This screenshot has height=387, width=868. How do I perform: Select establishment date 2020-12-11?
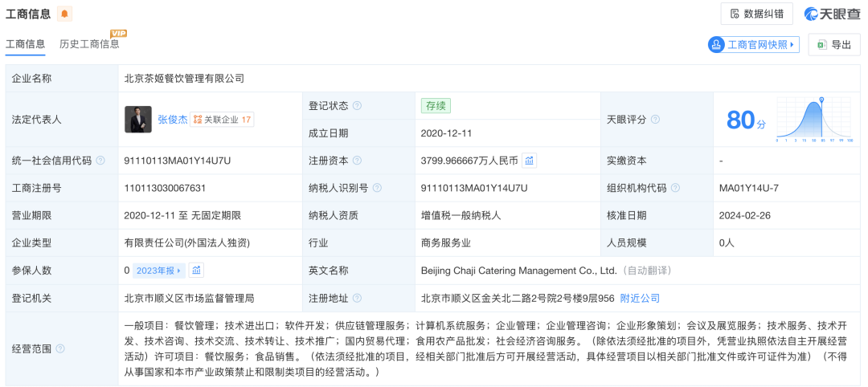(446, 133)
